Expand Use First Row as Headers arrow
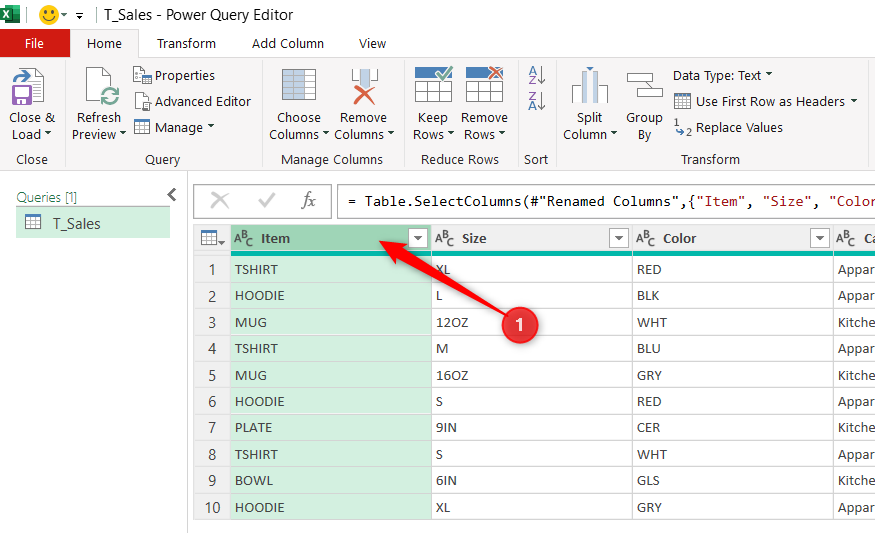 (x=854, y=101)
